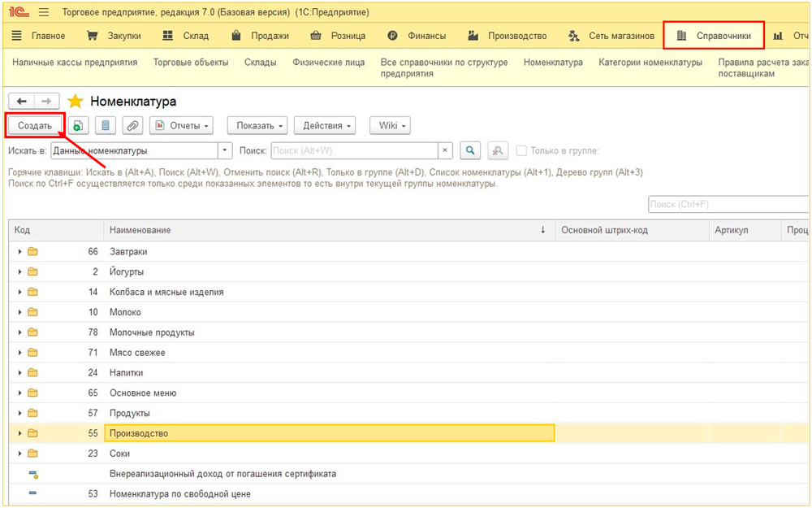The image size is (812, 508).
Task: Click the create group icon with green plus
Action: [x=78, y=126]
